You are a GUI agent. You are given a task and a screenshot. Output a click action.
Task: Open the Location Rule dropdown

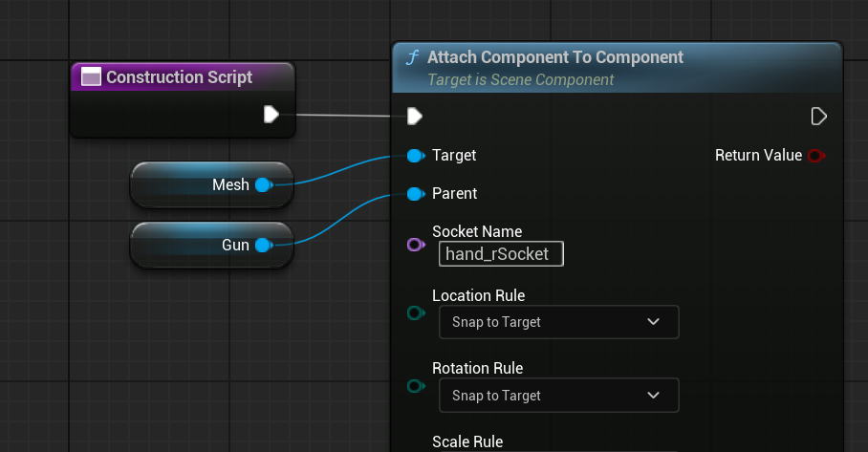tap(559, 322)
